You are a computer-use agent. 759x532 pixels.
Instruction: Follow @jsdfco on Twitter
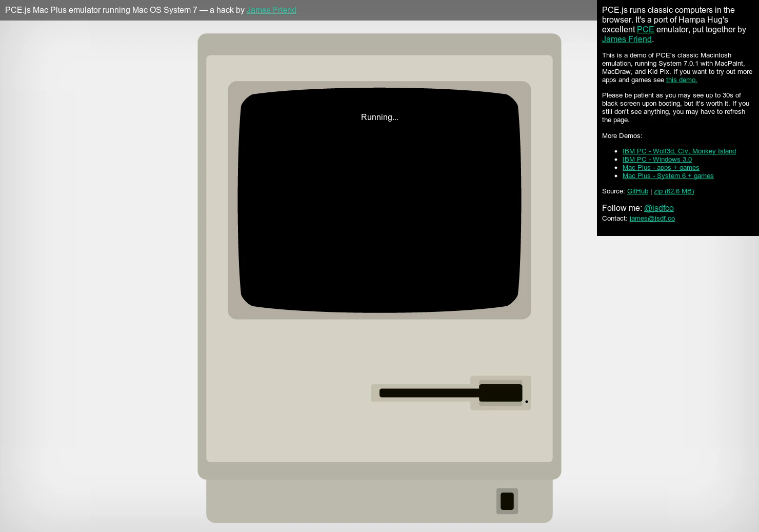659,208
